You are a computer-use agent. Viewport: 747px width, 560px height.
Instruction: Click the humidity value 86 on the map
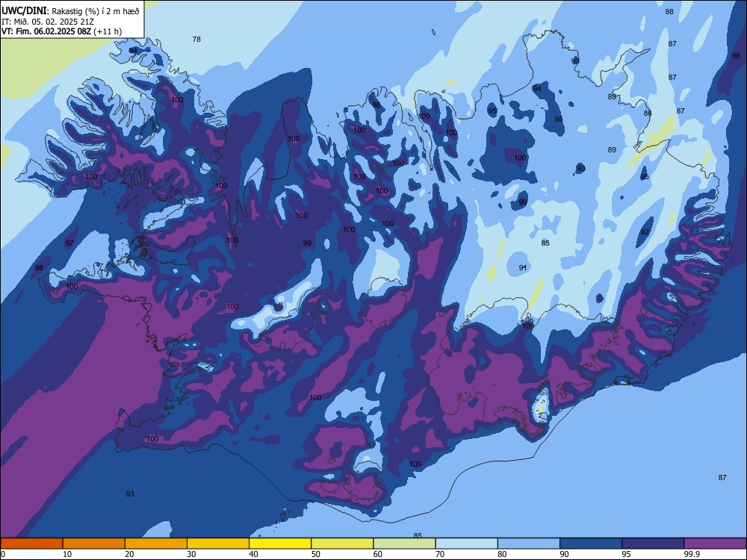[x=648, y=113]
